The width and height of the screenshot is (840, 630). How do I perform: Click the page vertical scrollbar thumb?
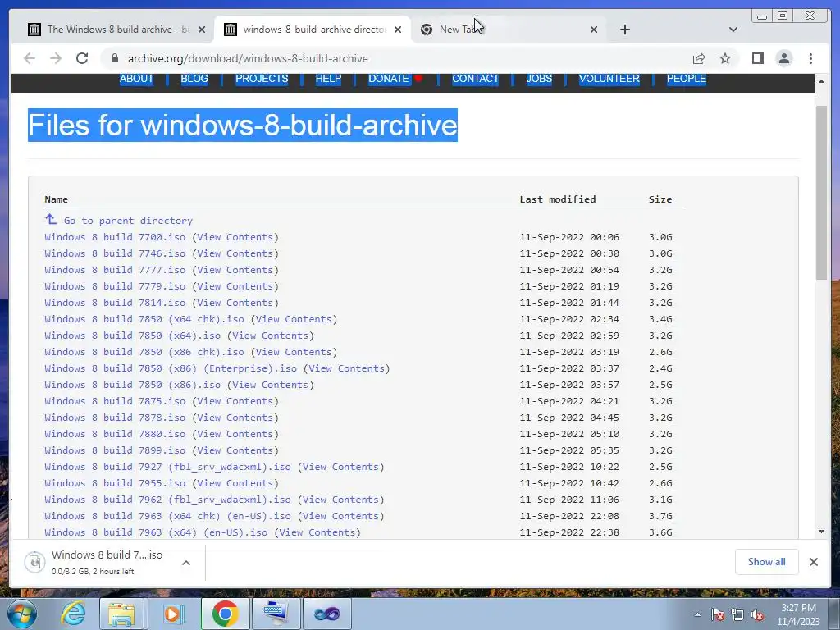click(821, 193)
